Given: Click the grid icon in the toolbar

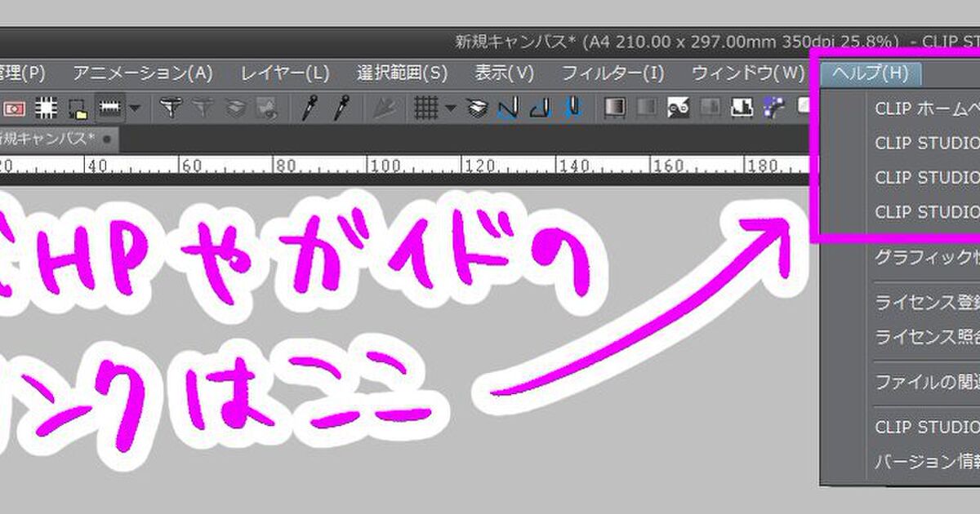Looking at the screenshot, I should click(426, 108).
